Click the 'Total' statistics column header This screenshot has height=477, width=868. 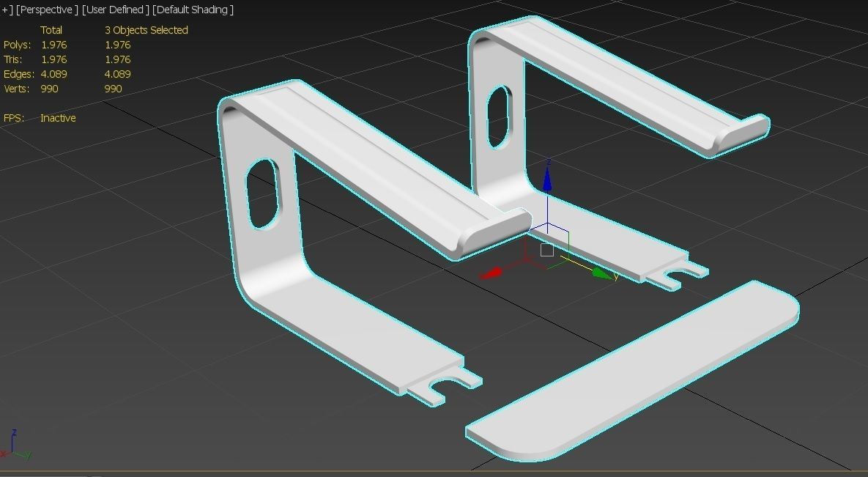coord(51,30)
